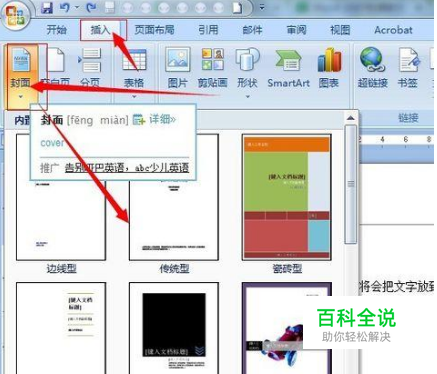Open the 形状 shapes gallery
437x374 pixels.
click(x=247, y=68)
